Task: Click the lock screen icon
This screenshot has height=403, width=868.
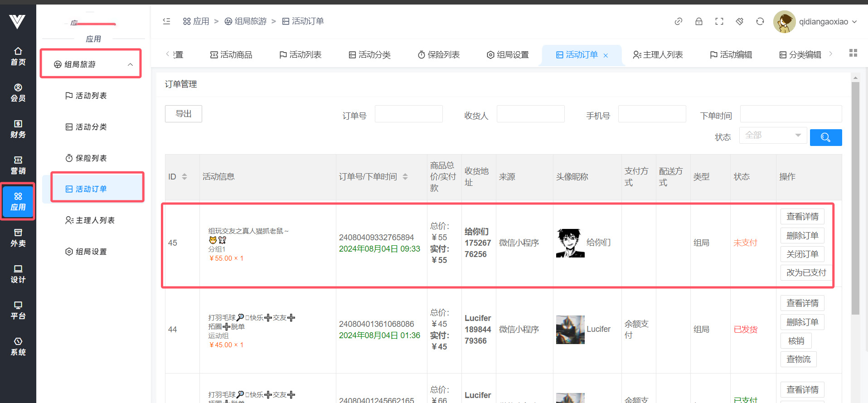Action: click(x=699, y=21)
